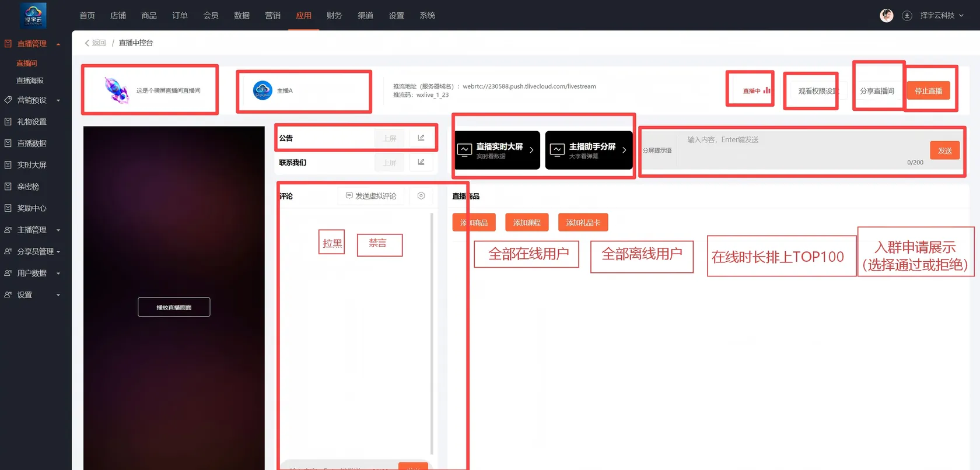Viewport: 980px width, 470px height.
Task: Open 直播海报 in the sidebar
Action: click(x=30, y=80)
